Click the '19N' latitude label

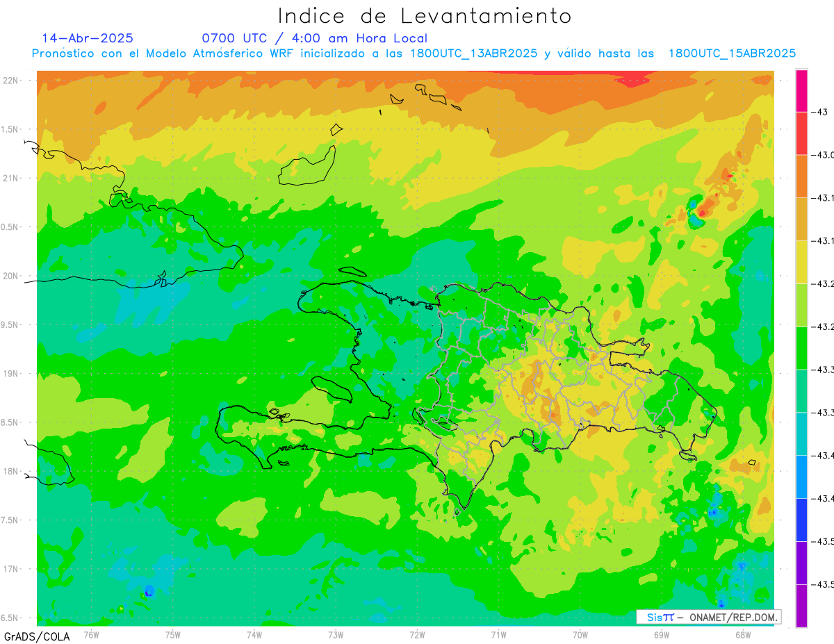click(x=10, y=373)
